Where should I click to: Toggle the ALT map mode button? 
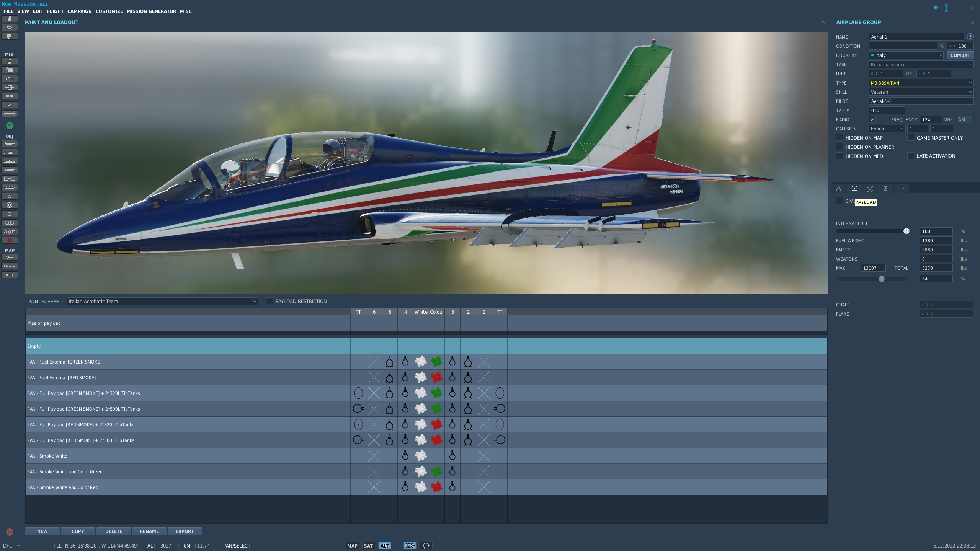click(385, 546)
